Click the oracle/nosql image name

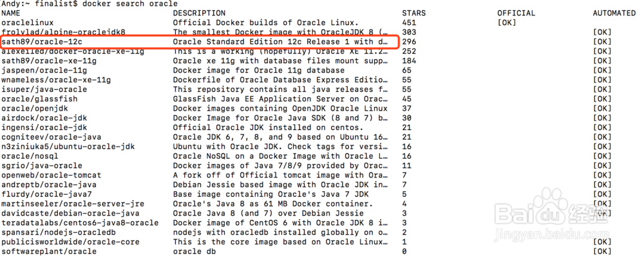30,156
